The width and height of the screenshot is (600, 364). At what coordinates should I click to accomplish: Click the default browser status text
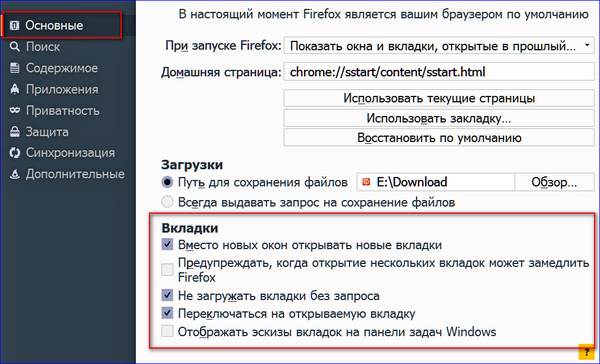[383, 15]
